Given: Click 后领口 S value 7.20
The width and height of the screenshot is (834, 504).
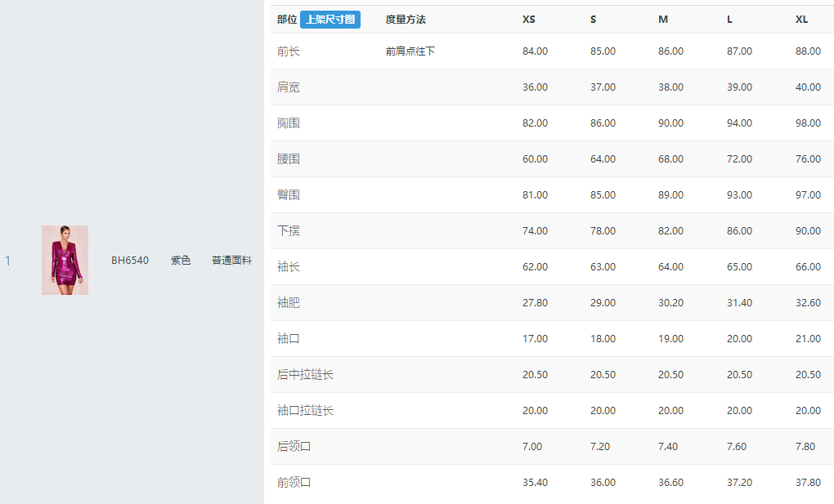Looking at the screenshot, I should coord(600,447).
